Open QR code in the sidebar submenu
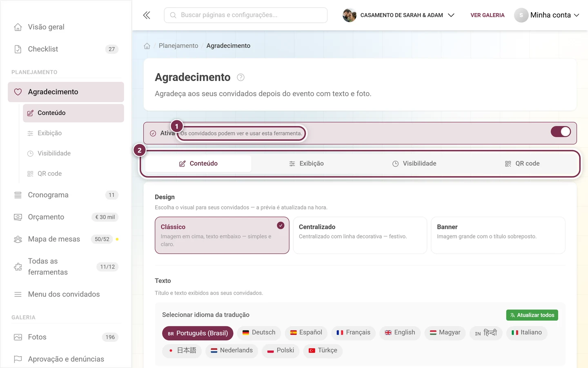The image size is (588, 368). coord(73,174)
